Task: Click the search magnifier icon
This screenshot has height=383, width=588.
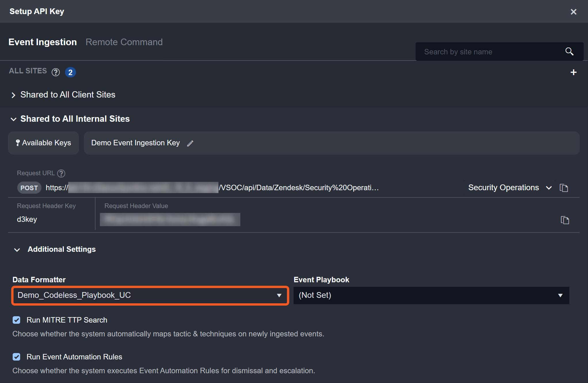Action: coord(569,52)
